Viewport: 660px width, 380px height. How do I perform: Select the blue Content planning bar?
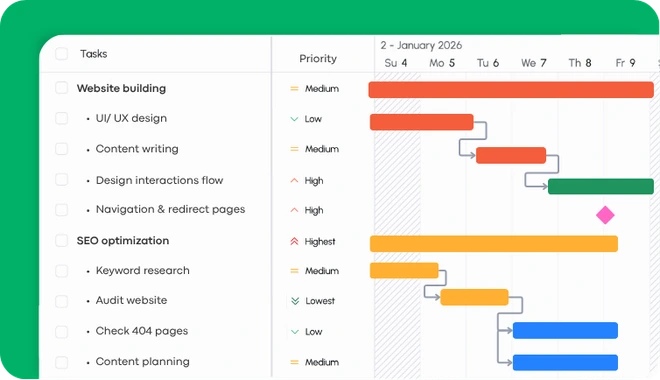coord(565,363)
